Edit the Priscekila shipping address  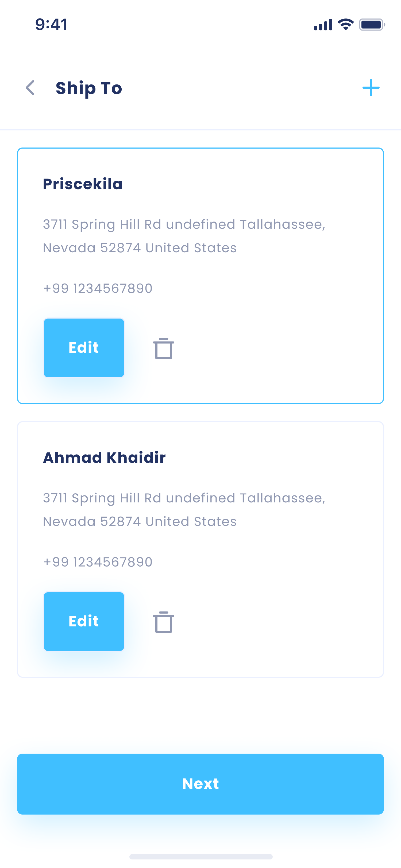click(84, 348)
